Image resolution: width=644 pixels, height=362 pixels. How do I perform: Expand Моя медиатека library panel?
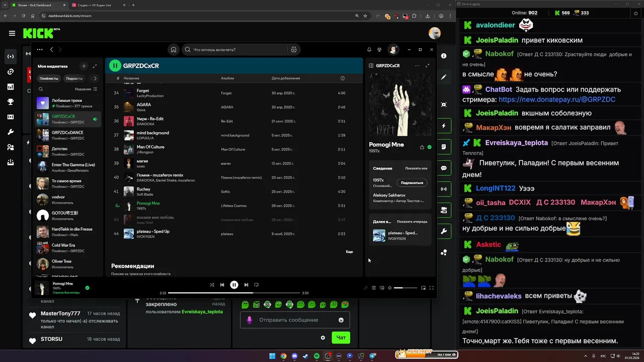point(95,66)
